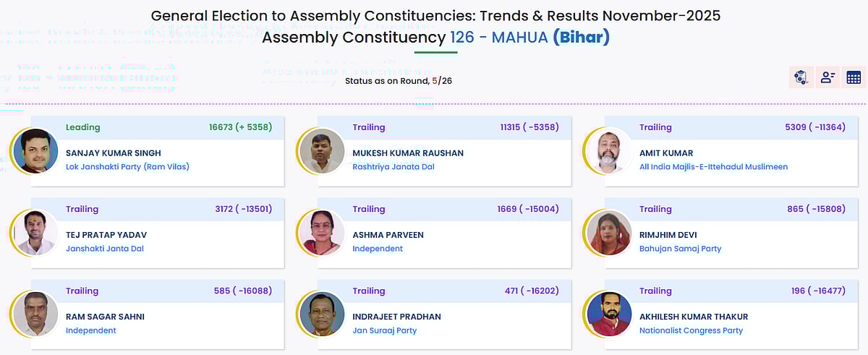
Task: Click the Leading status on Sanjay's card
Action: tap(83, 127)
